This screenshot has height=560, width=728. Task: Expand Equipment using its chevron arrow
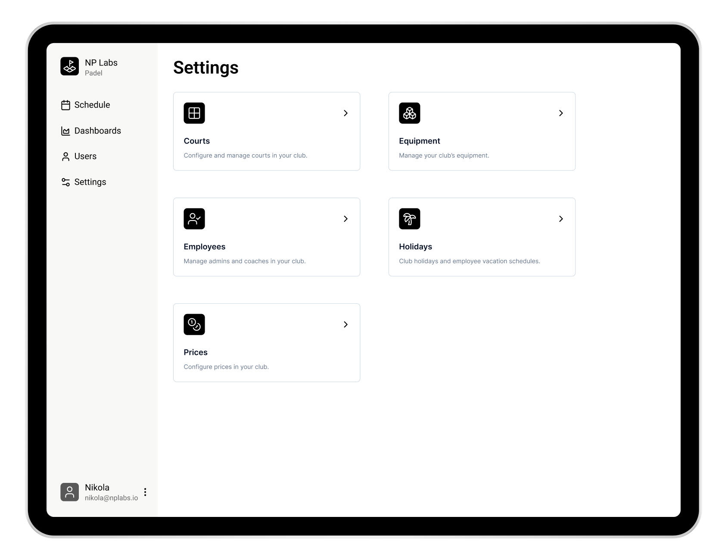[x=561, y=113]
